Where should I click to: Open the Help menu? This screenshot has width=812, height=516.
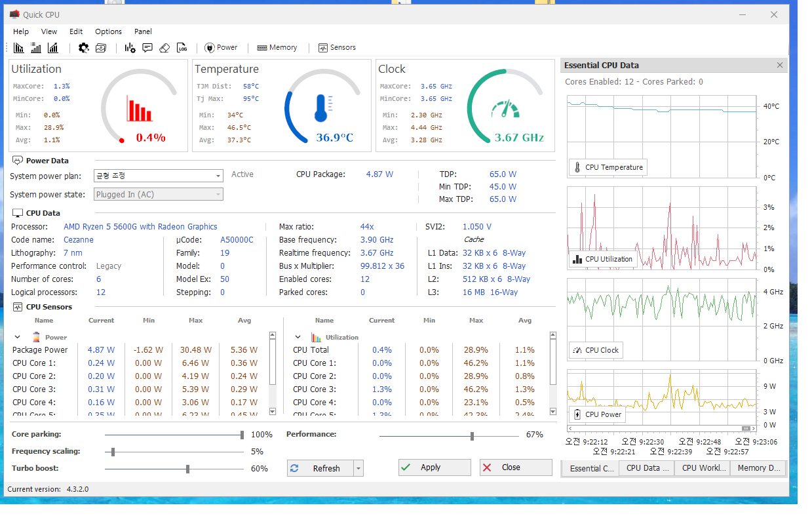(21, 31)
